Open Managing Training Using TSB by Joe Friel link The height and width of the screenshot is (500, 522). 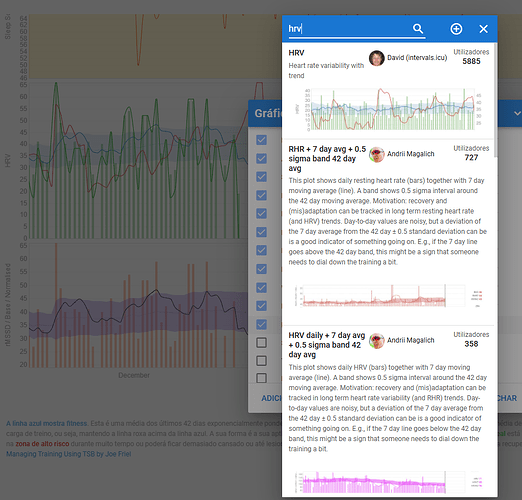point(69,454)
